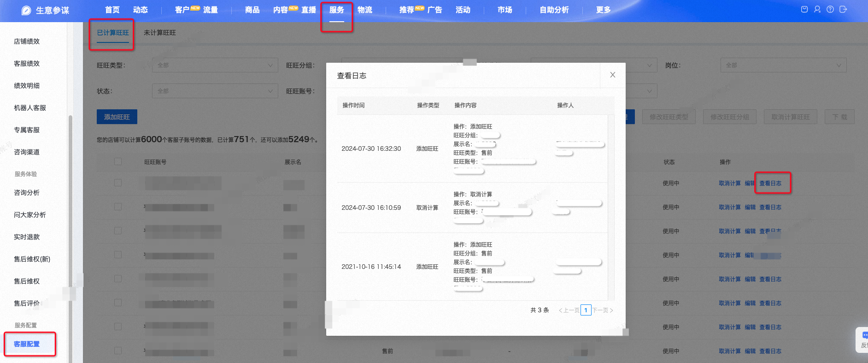The width and height of the screenshot is (868, 363).
Task: Open the feedback chat bubble icon
Action: [x=864, y=335]
